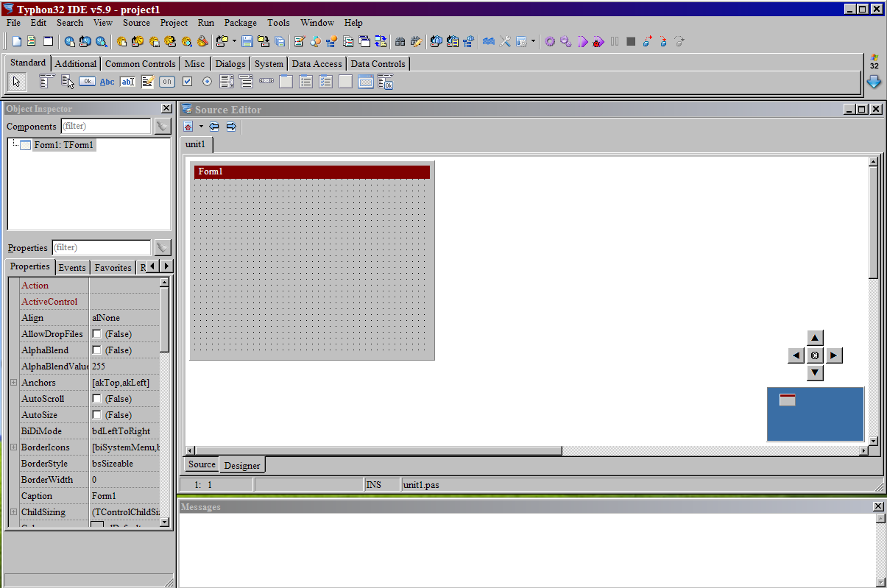The image size is (887, 588).
Task: Choose the TButton (Ok) component
Action: [87, 82]
